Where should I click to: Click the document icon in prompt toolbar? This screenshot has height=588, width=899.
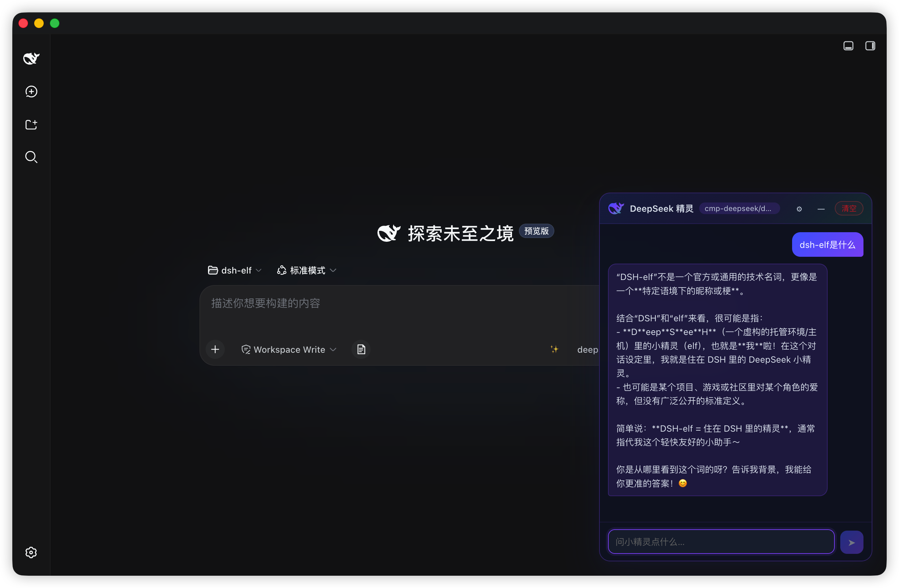tap(361, 349)
